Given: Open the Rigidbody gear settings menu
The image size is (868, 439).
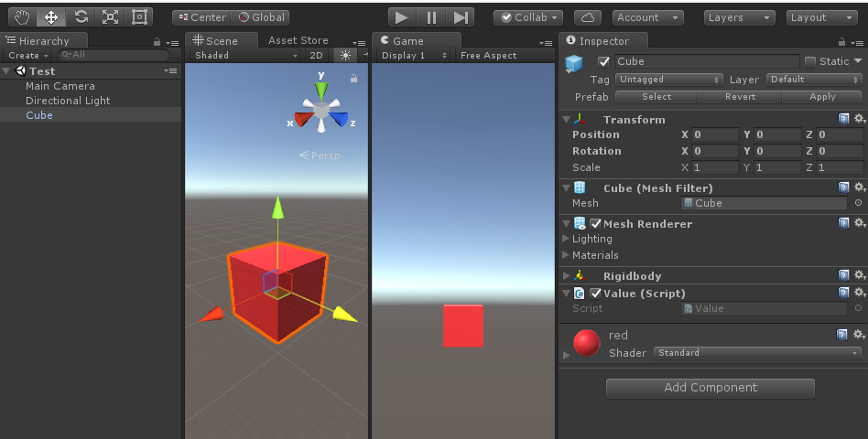Looking at the screenshot, I should pos(859,274).
